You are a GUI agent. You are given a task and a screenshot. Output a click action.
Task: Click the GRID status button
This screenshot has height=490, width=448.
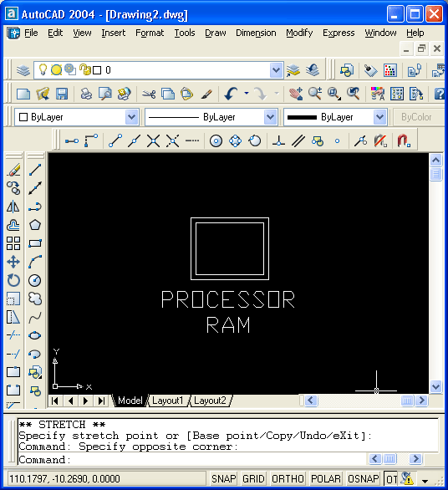pyautogui.click(x=253, y=478)
